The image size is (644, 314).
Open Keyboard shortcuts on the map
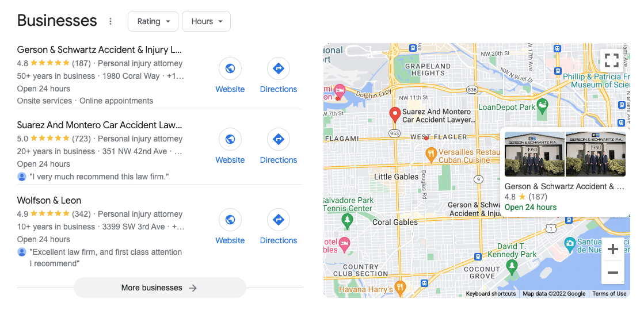[x=491, y=293]
